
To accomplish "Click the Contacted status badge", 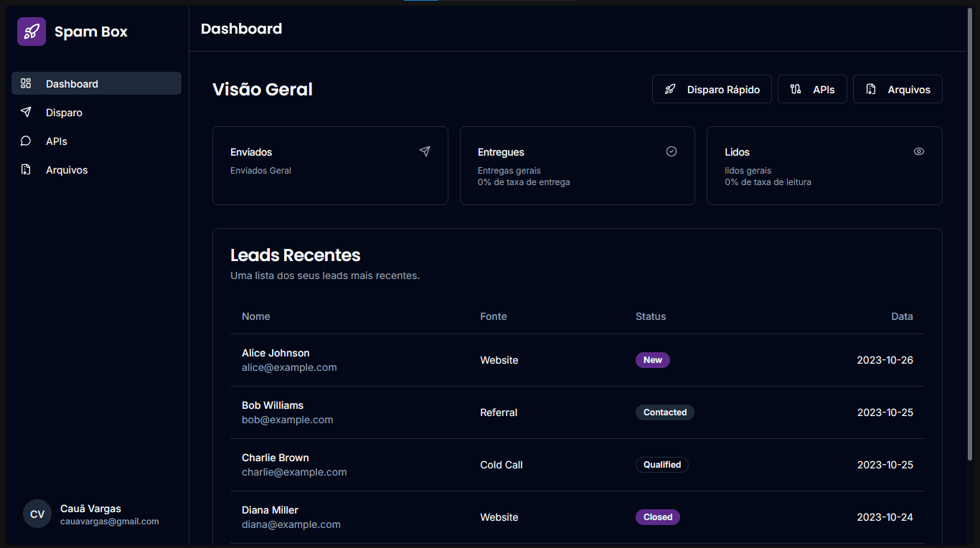I will pos(665,412).
